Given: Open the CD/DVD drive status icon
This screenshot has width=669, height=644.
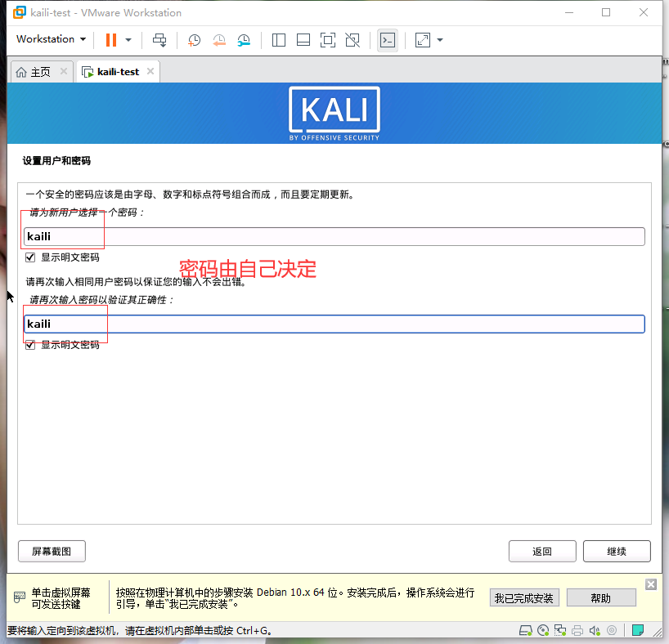Looking at the screenshot, I should pos(543,630).
